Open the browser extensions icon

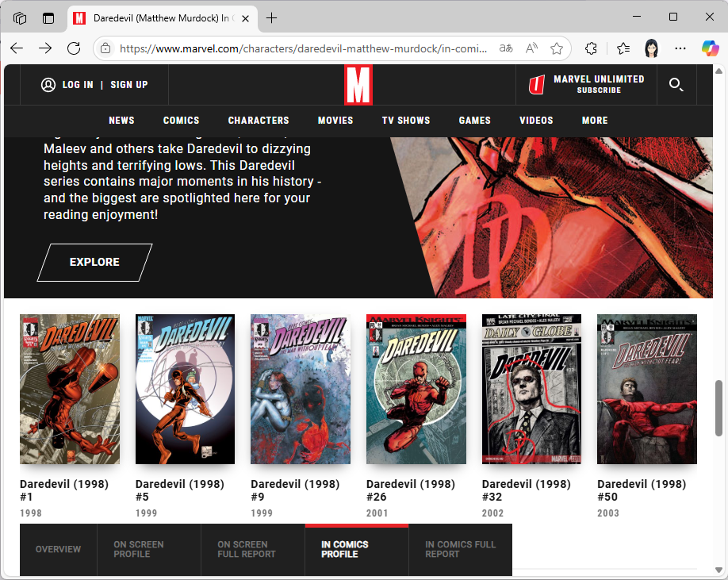(x=591, y=48)
